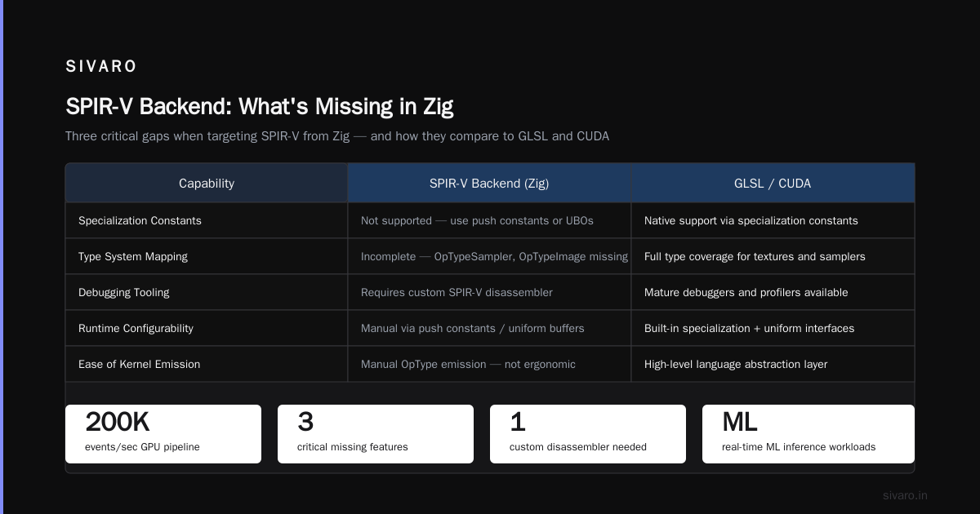
Task: Click "custom disassembler needed" caption
Action: tap(578, 446)
